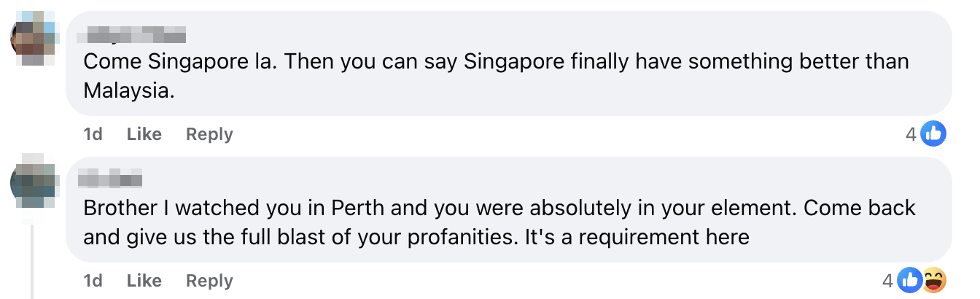980x299 pixels.
Task: Click the blue thumbs-up reaction on the Singapore comment
Action: tap(933, 133)
